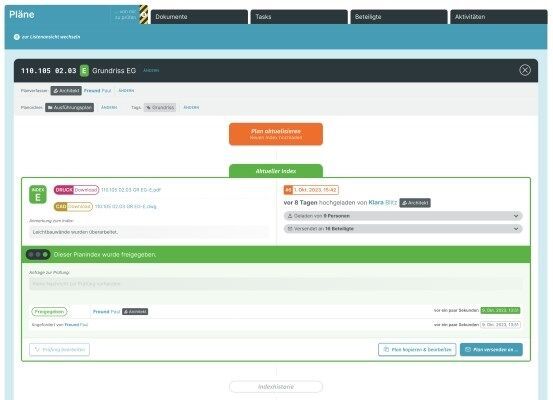
Task: Click the Anfrage zur Prüfung text field
Action: (x=276, y=284)
